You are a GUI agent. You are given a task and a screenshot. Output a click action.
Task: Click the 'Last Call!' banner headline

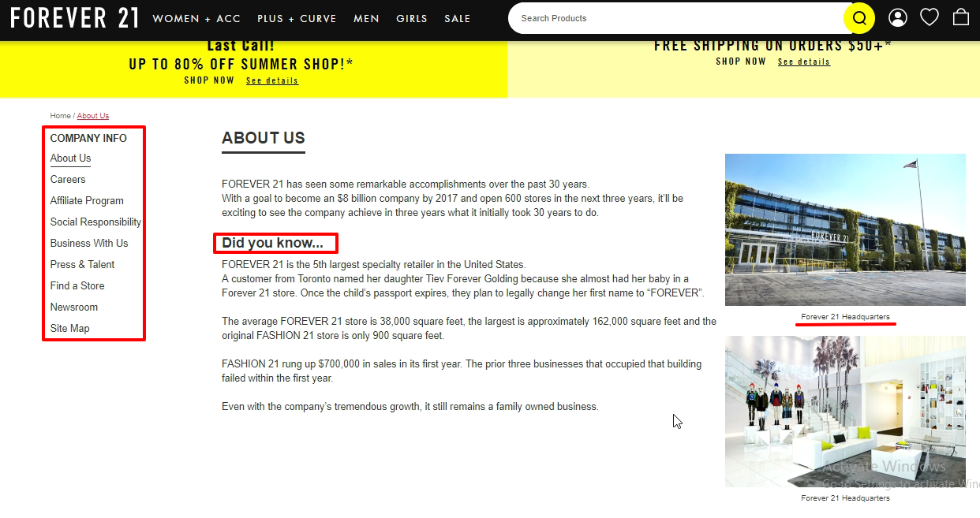[241, 46]
